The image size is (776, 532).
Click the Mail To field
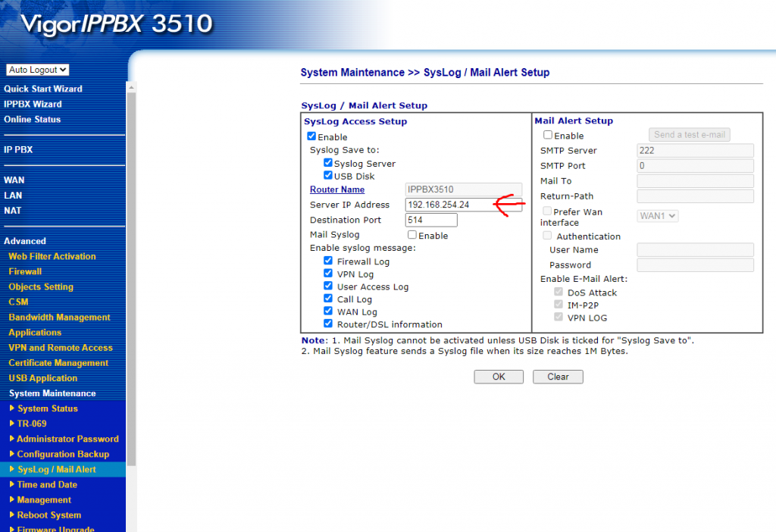coord(696,181)
